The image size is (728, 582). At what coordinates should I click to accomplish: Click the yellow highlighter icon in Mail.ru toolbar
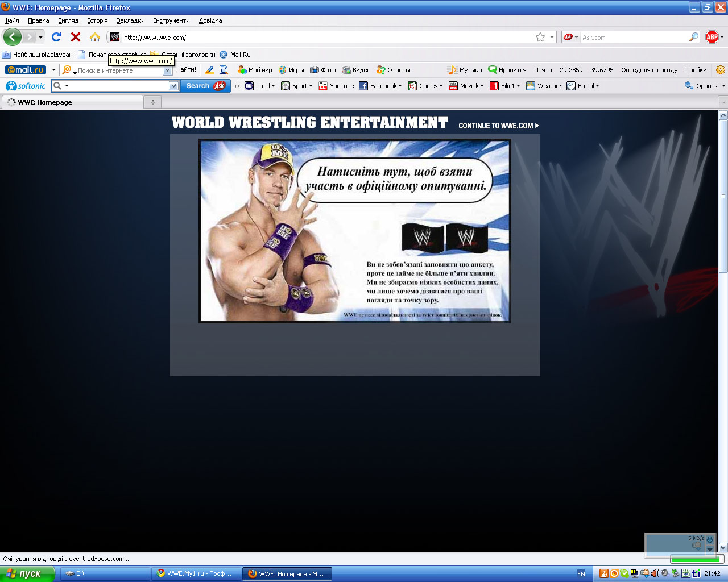pos(209,70)
